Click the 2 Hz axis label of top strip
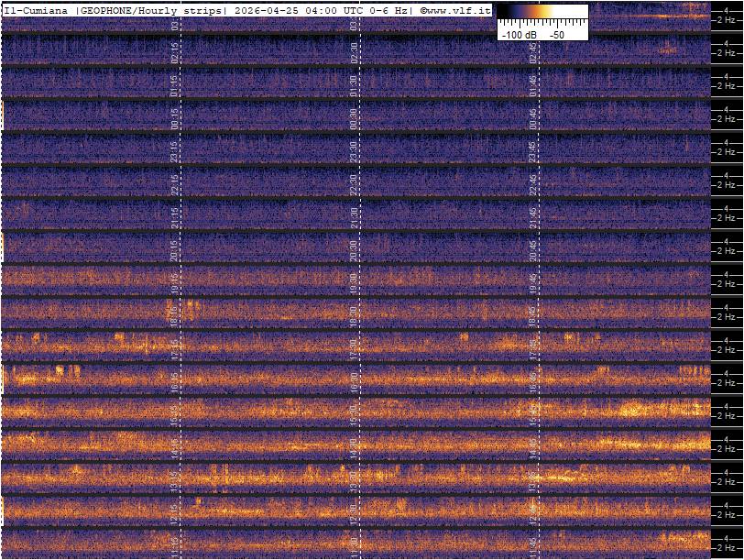Viewport: 744px width, 560px height. tap(725, 18)
